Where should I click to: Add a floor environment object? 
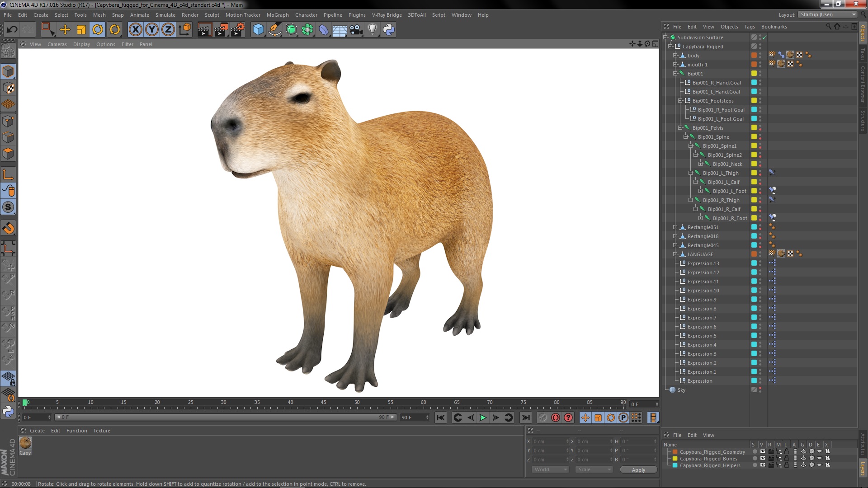[340, 30]
